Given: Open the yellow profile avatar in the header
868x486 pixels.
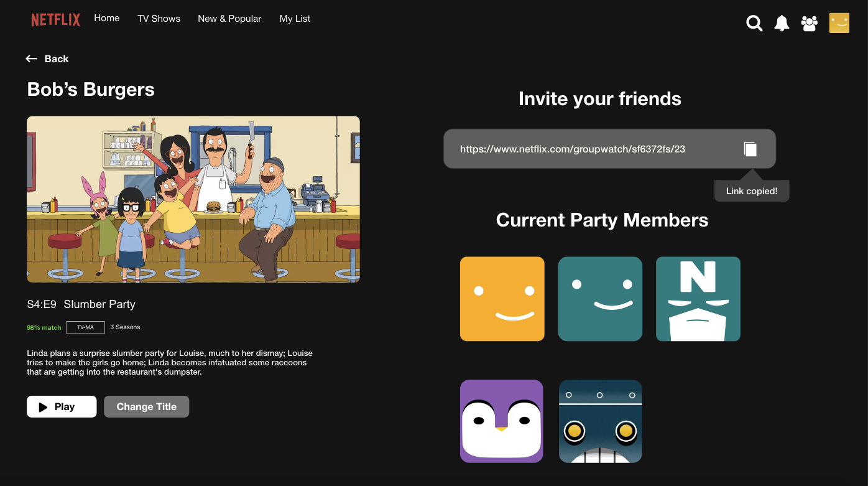Looking at the screenshot, I should pyautogui.click(x=839, y=23).
